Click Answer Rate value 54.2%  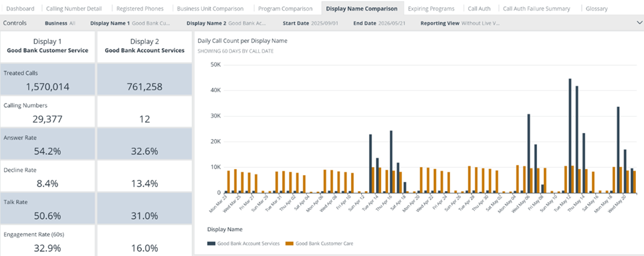47,151
